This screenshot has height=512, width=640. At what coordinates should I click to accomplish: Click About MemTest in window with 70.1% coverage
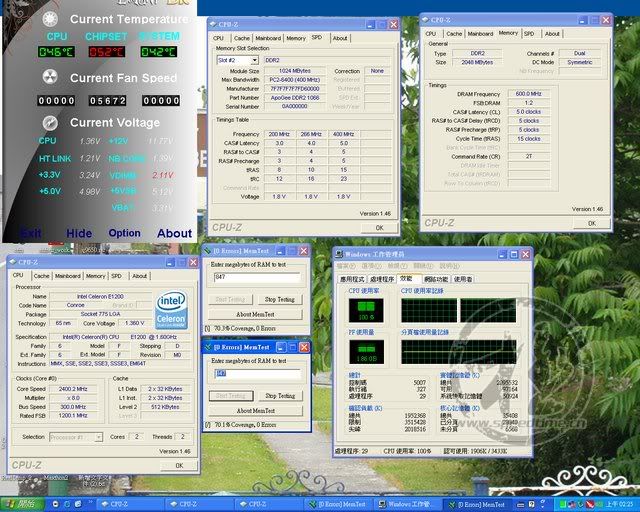point(256,411)
